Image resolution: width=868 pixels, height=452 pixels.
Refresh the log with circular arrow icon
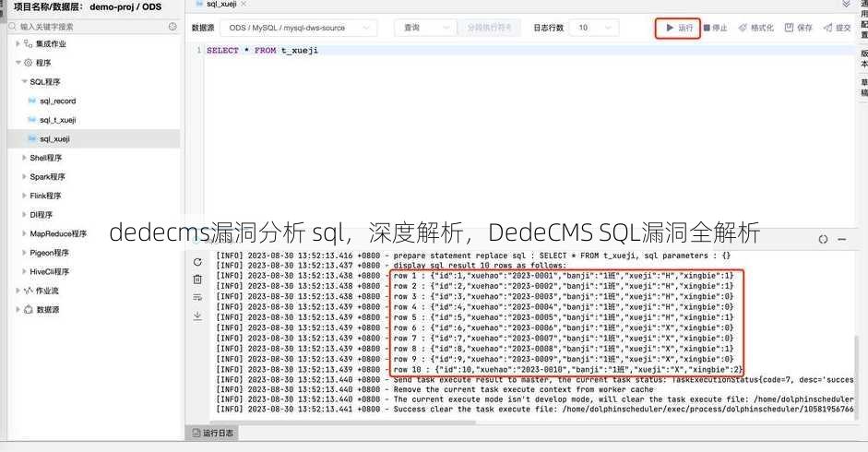point(197,262)
